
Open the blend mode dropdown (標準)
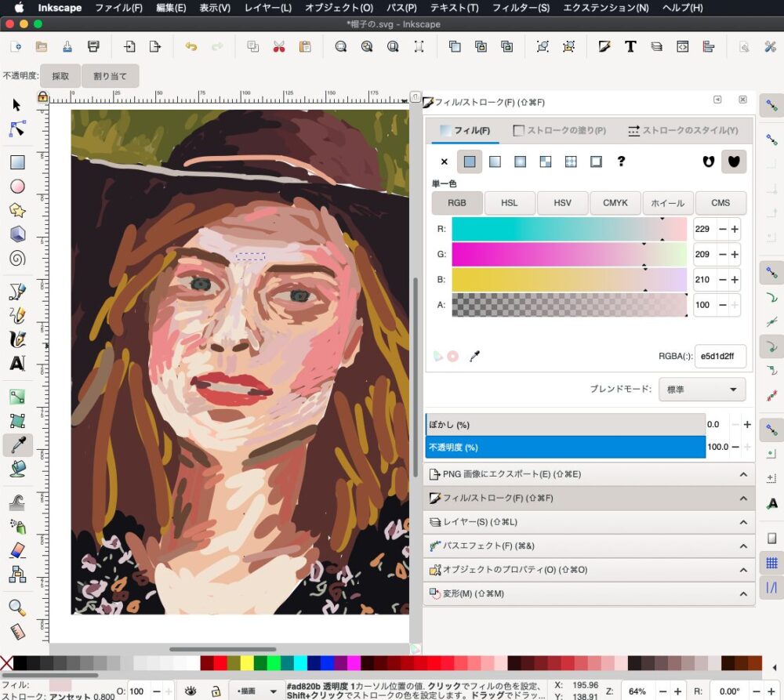(x=702, y=390)
